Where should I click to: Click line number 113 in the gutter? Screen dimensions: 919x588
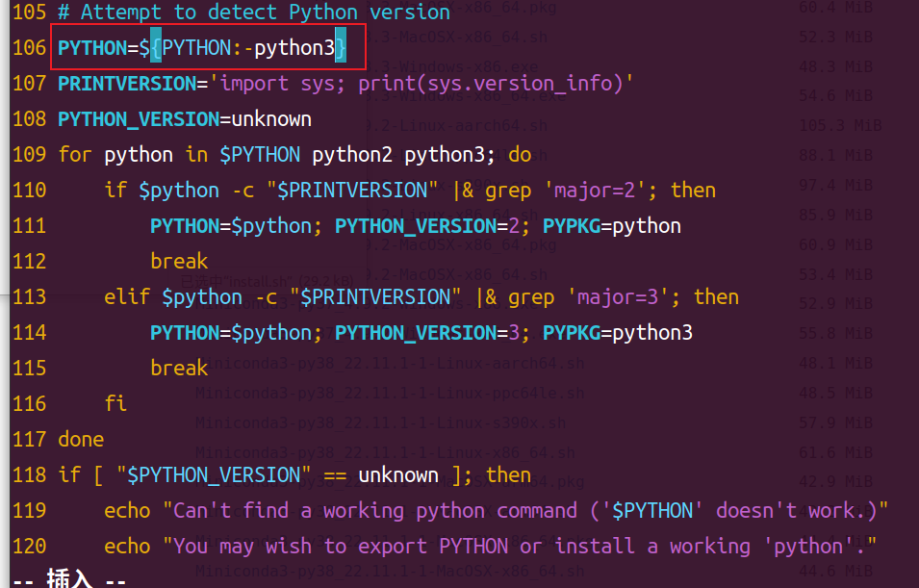pos(29,296)
